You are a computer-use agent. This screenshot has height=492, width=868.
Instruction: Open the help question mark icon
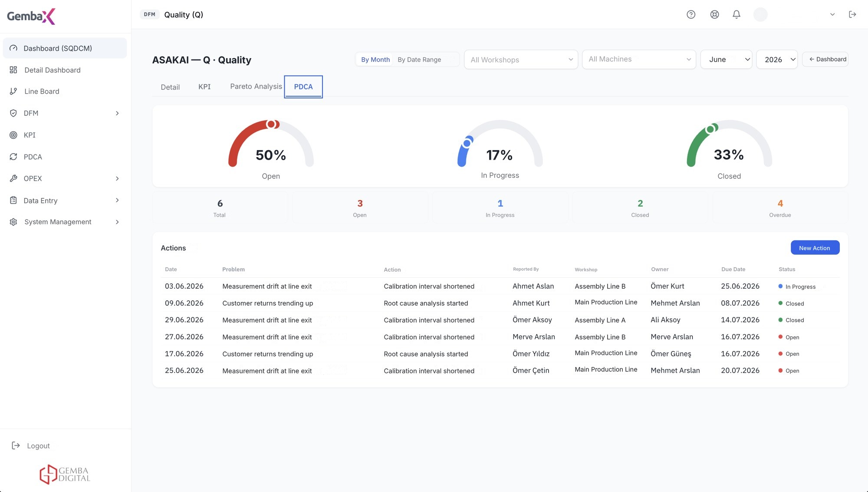point(691,14)
